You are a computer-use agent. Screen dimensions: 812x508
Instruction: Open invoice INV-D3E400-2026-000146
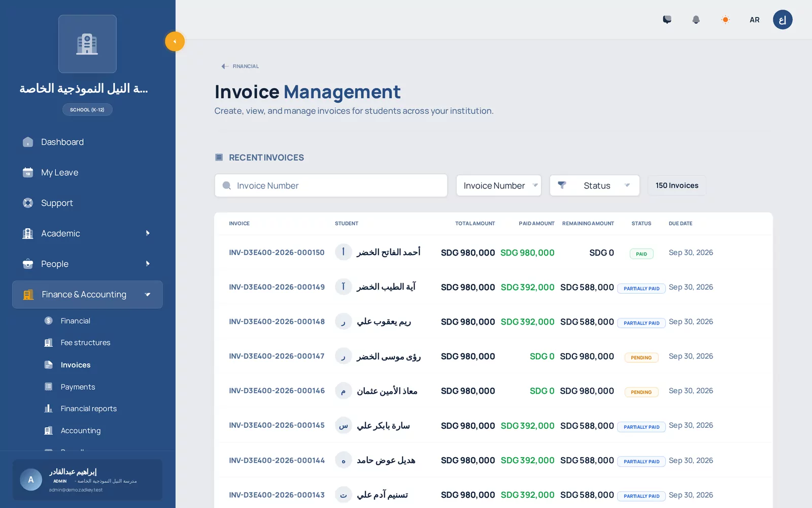click(277, 391)
